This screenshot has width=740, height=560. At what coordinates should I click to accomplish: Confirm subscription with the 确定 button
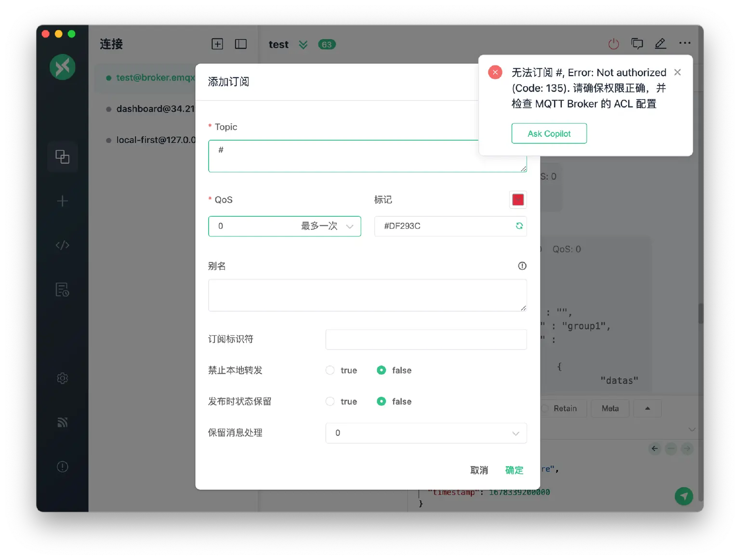514,470
